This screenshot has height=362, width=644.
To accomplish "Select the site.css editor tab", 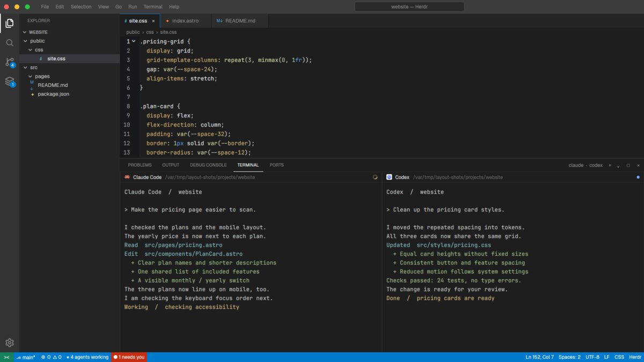I will [140, 21].
